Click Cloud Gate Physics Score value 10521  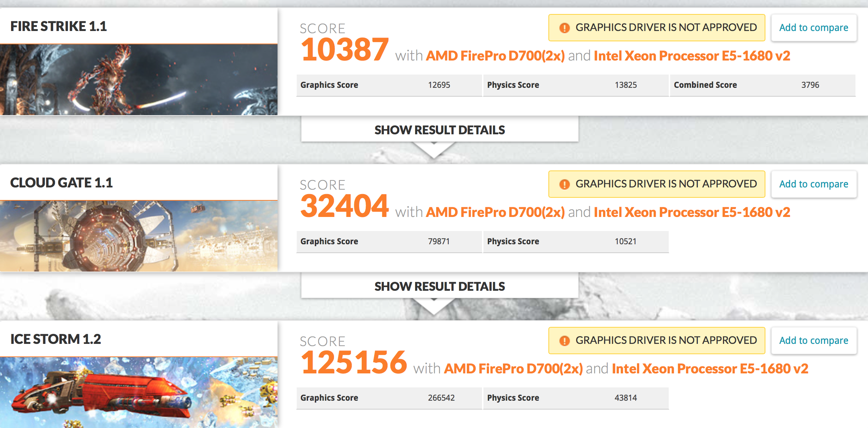626,241
